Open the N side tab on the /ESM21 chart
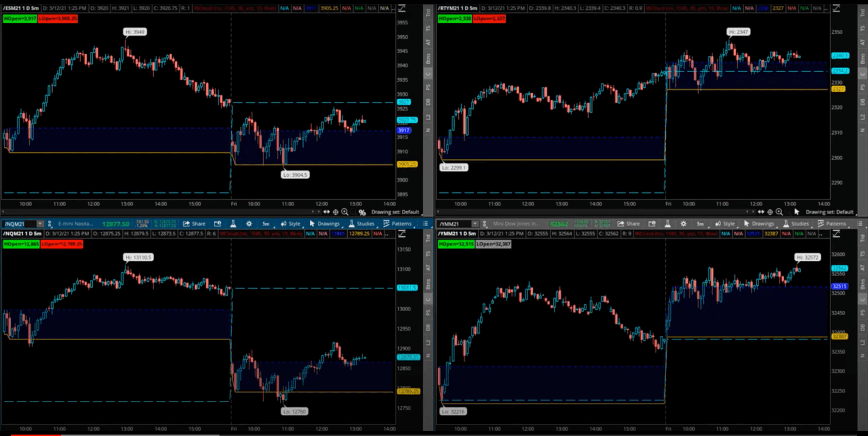 [x=428, y=131]
